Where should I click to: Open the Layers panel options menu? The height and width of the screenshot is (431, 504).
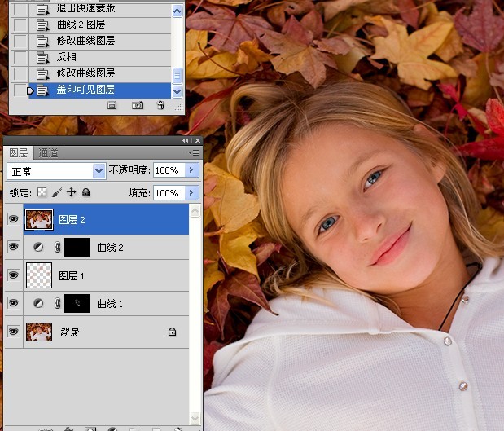pyautogui.click(x=194, y=152)
